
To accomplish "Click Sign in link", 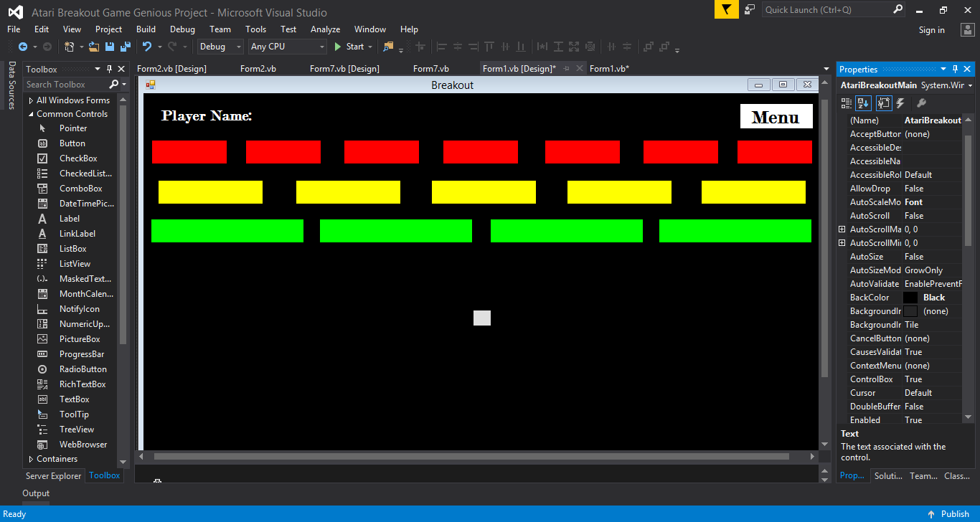I will coord(932,30).
